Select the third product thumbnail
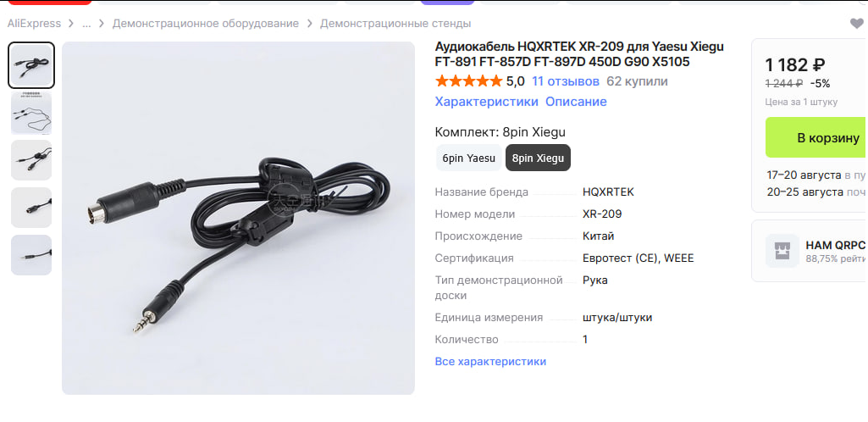 (31, 160)
